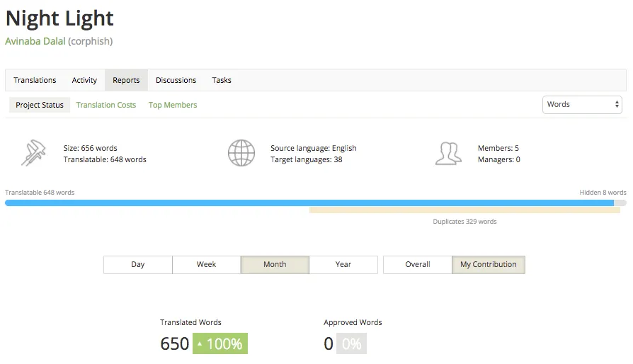Click the 650 translated words count

[x=174, y=344]
